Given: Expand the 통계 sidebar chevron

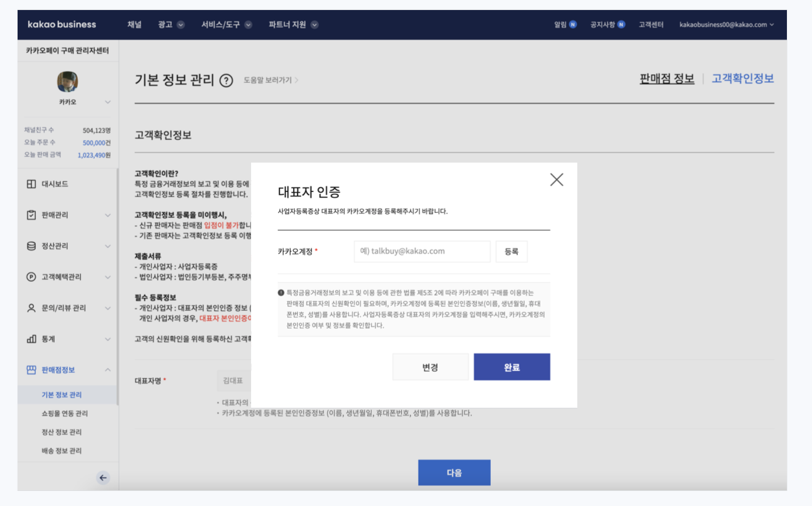Looking at the screenshot, I should 107,339.
